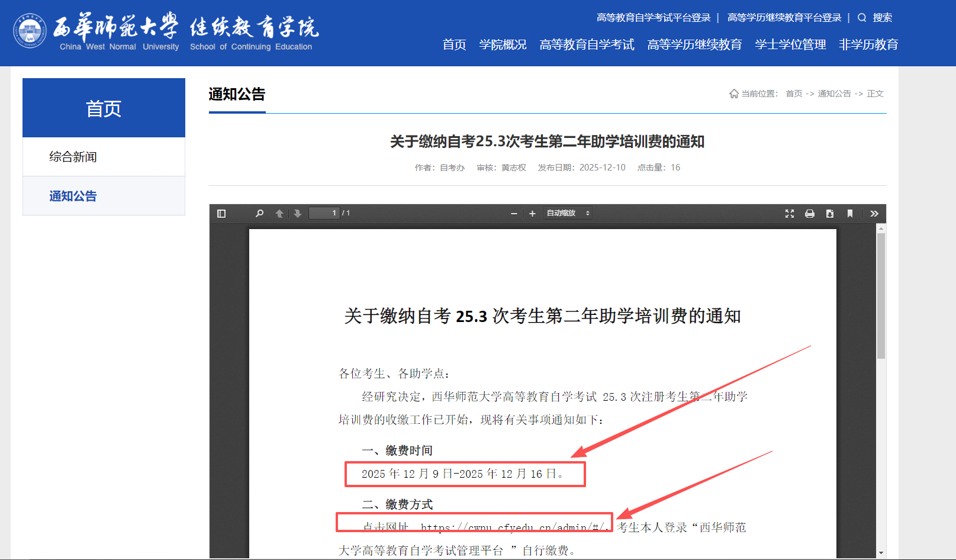
Task: Click the PDF page number field
Action: point(324,213)
